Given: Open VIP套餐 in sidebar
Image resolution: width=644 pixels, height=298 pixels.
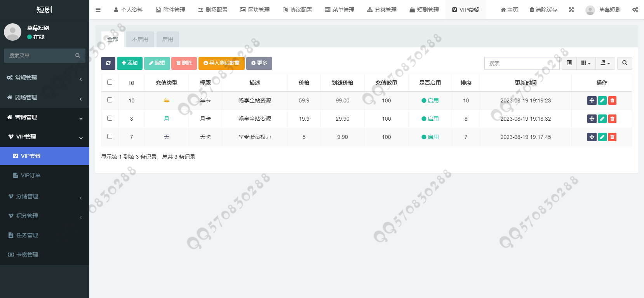Looking at the screenshot, I should (45, 156).
